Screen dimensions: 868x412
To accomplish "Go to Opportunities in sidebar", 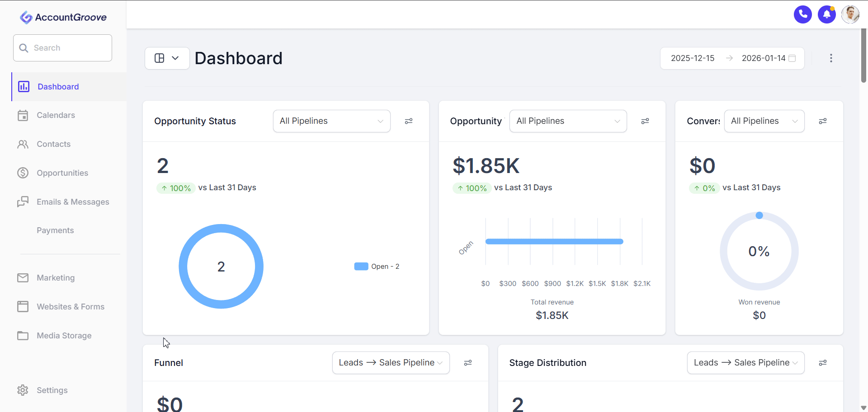I will (x=62, y=173).
